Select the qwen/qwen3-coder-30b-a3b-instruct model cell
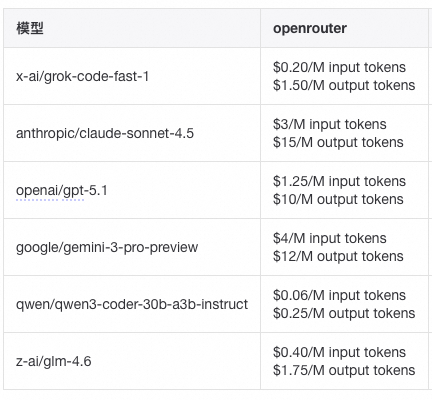The width and height of the screenshot is (432, 400). click(x=132, y=304)
